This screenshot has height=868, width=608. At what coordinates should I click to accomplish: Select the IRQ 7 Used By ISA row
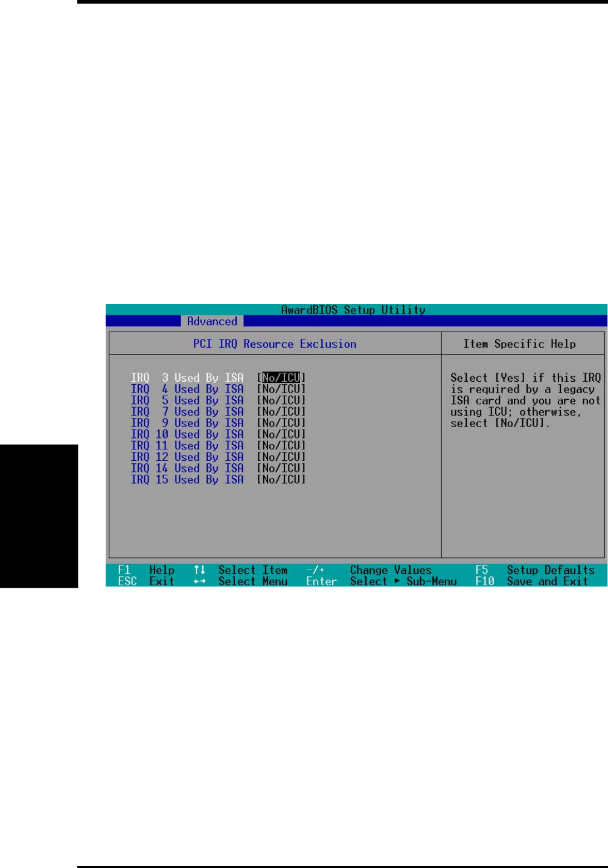pos(219,412)
